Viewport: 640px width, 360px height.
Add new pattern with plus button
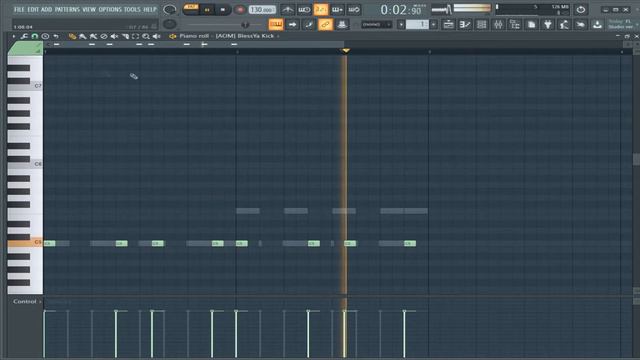(x=433, y=24)
